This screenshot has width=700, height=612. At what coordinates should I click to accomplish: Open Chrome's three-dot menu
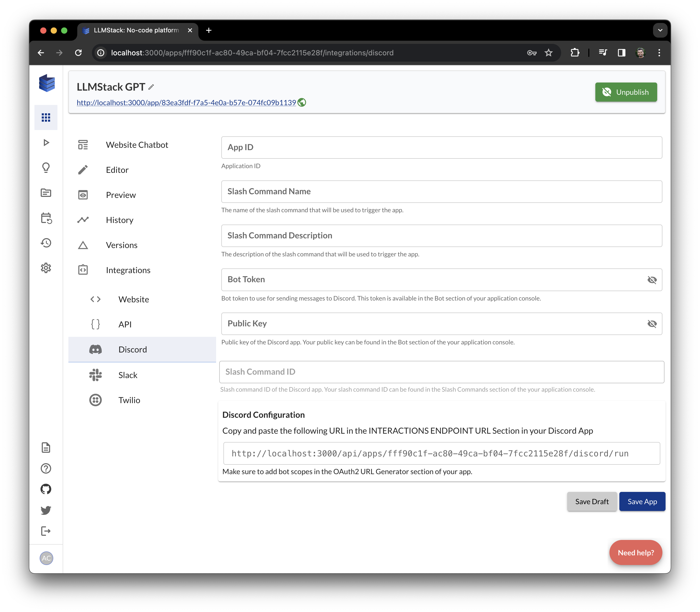pyautogui.click(x=659, y=52)
